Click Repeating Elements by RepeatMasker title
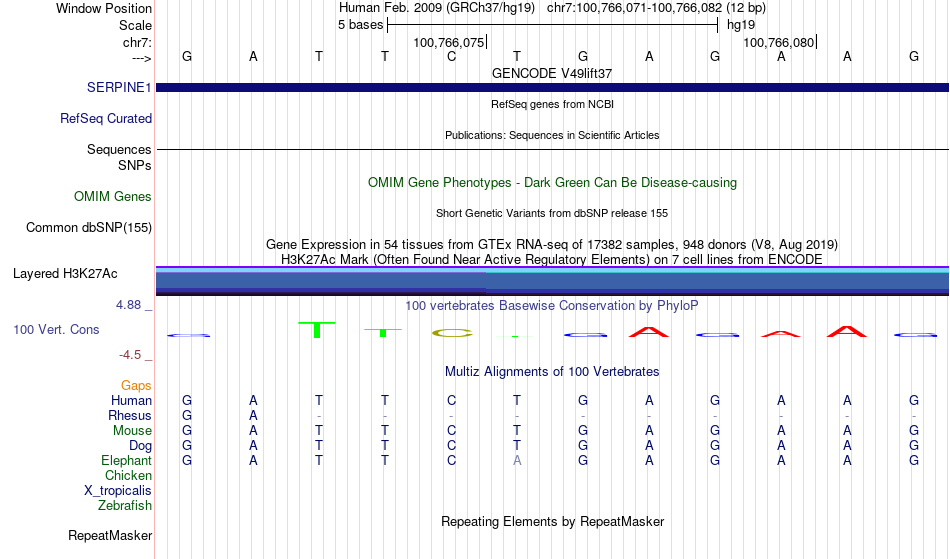Image resolution: width=950 pixels, height=559 pixels. [552, 521]
